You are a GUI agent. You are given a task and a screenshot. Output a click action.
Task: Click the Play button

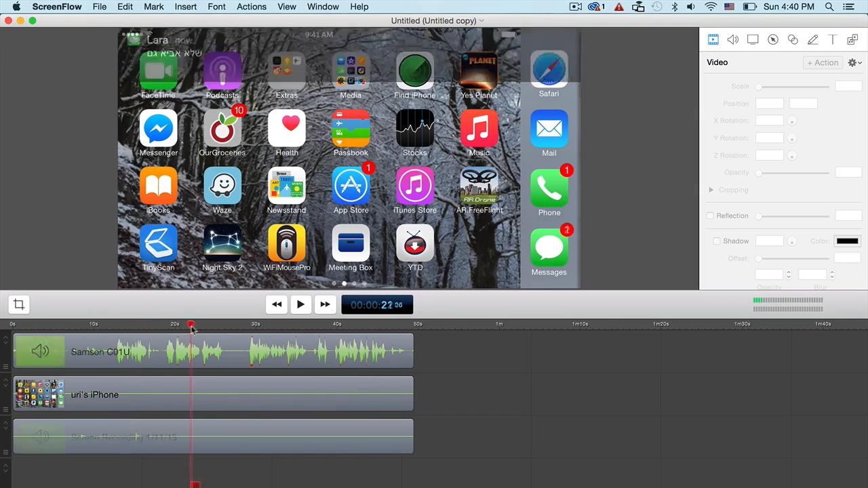[x=300, y=304]
